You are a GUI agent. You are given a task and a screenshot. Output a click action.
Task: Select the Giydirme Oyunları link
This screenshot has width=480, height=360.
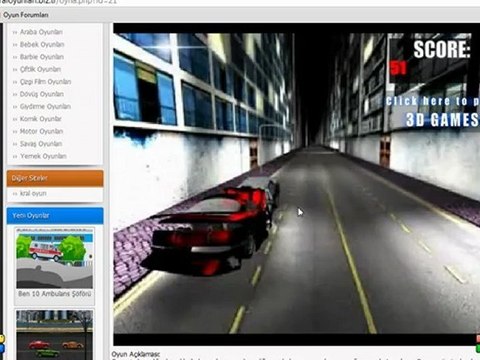45,107
